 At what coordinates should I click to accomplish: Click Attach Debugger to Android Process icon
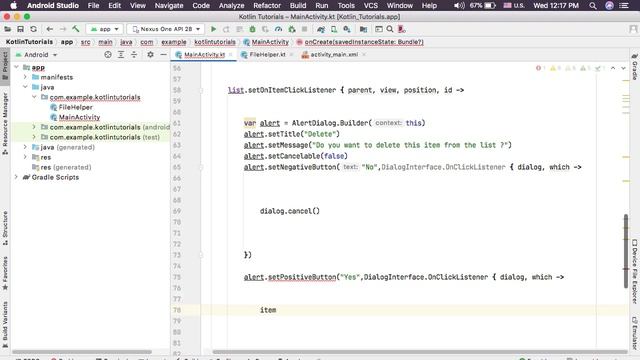point(291,29)
